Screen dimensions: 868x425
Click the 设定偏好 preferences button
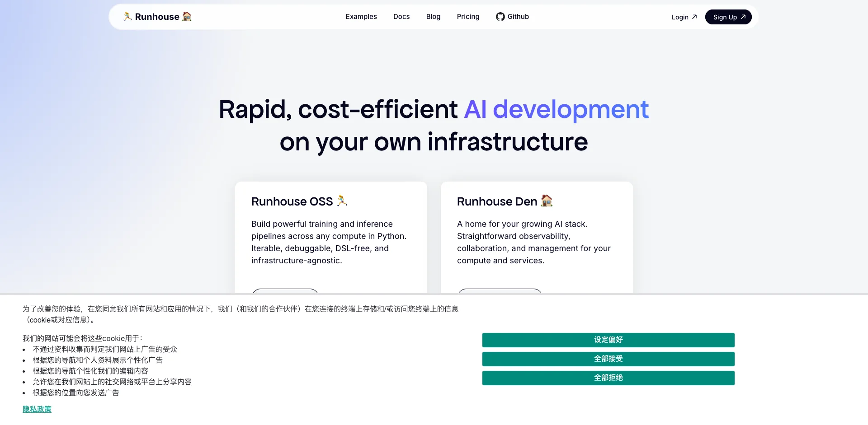tap(608, 340)
